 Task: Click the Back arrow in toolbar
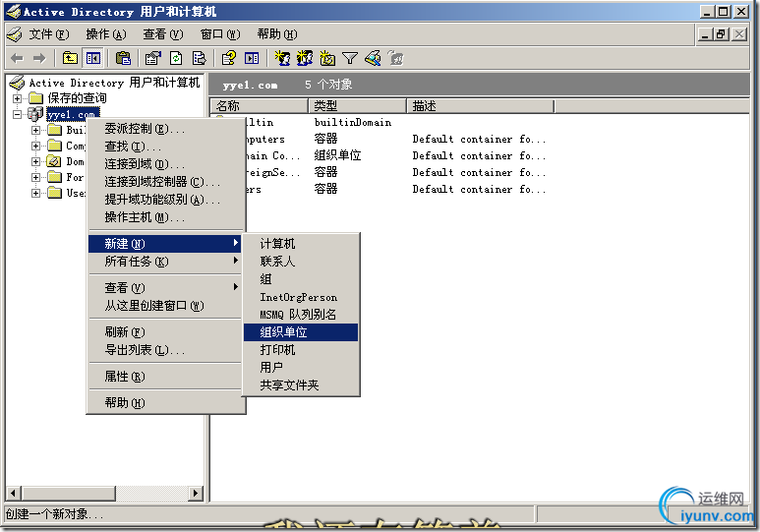click(17, 59)
